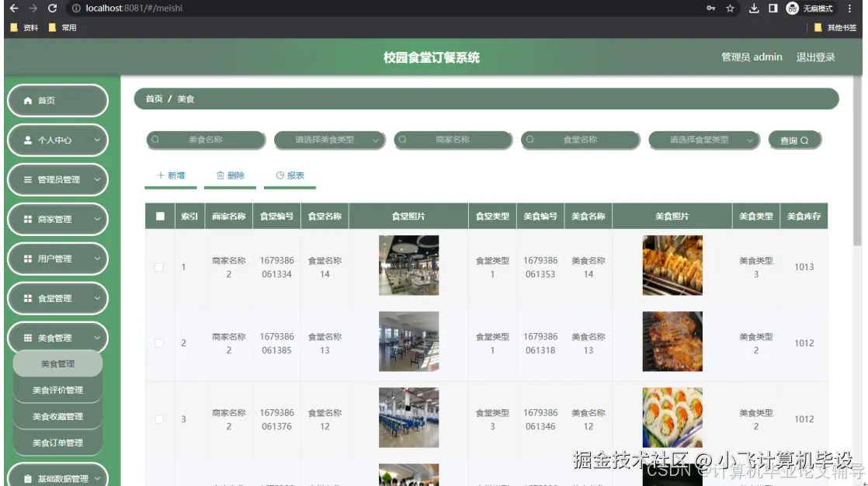Click the 查询 search button
Image resolution: width=868 pixels, height=486 pixels.
tap(795, 140)
